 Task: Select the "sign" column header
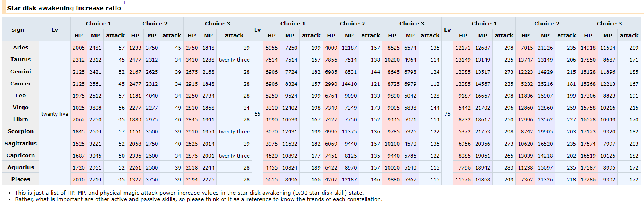click(x=18, y=30)
